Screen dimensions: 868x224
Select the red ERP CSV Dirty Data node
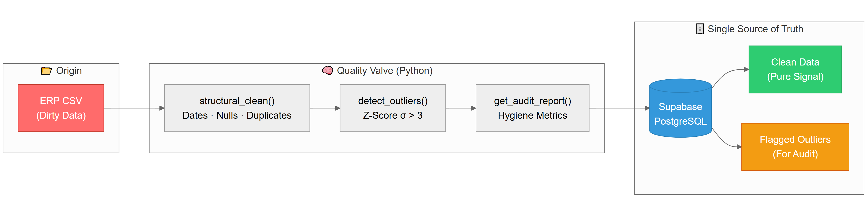(x=61, y=108)
